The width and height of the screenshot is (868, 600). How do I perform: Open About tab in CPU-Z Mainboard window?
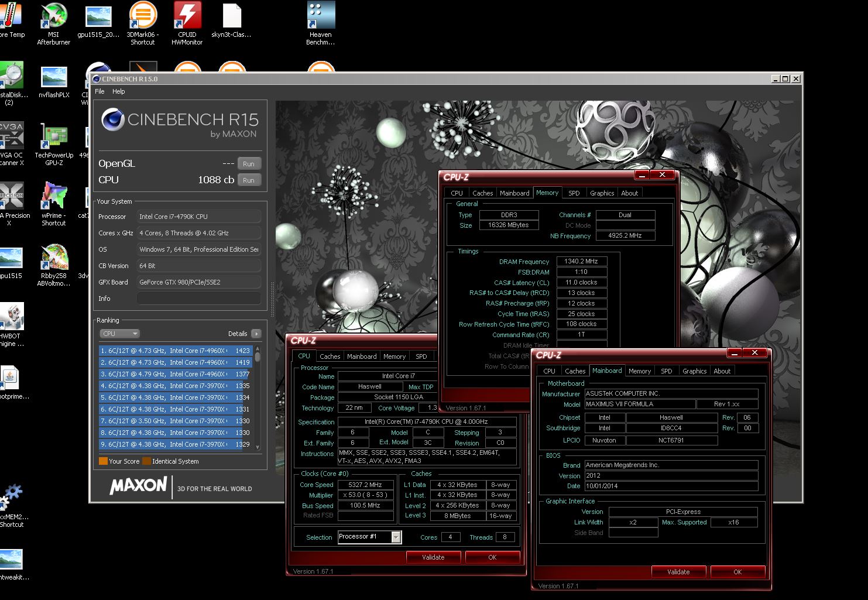722,371
